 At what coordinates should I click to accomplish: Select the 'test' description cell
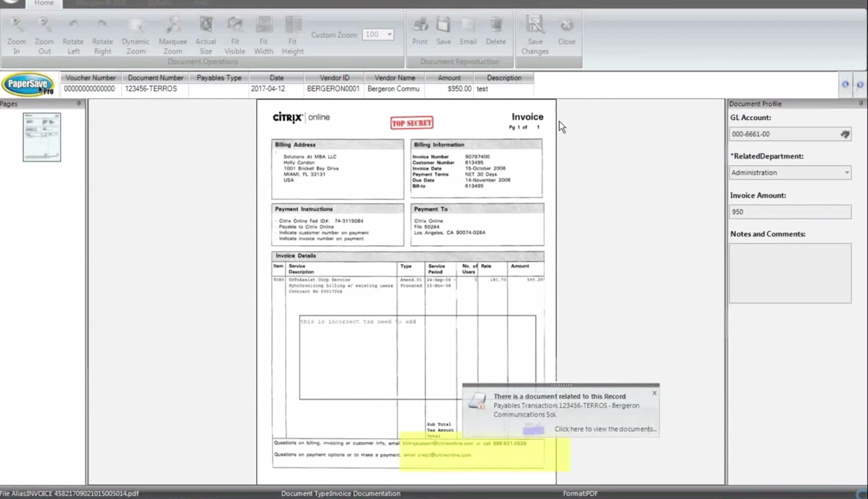(504, 89)
